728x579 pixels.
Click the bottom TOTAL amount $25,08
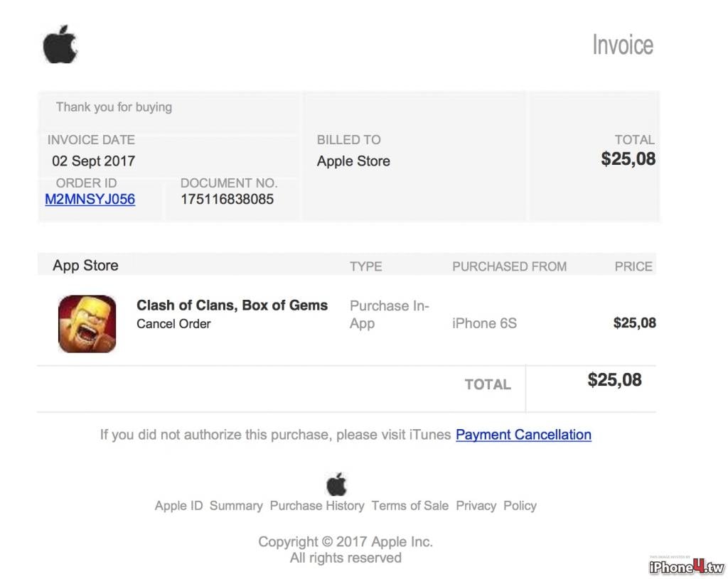(614, 379)
